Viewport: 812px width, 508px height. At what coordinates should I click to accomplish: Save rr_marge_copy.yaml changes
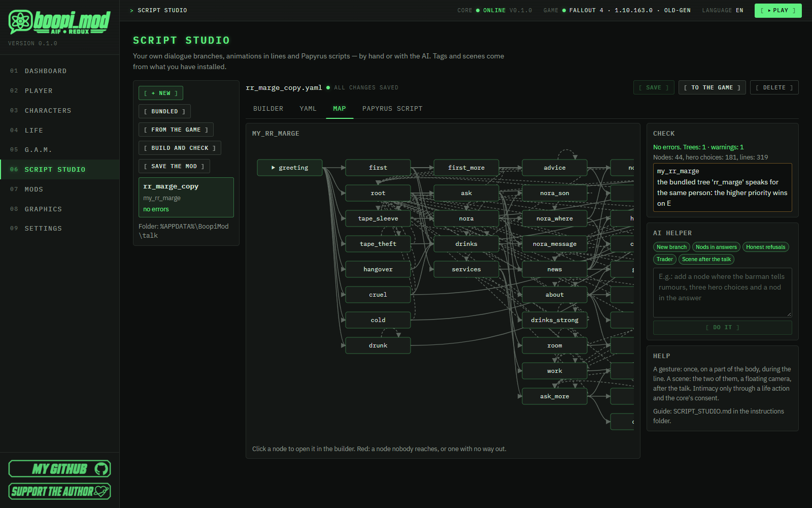point(654,87)
